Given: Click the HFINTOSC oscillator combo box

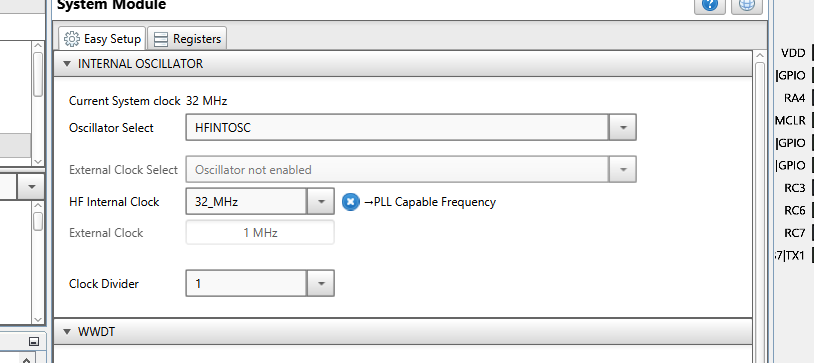Looking at the screenshot, I should point(397,127).
